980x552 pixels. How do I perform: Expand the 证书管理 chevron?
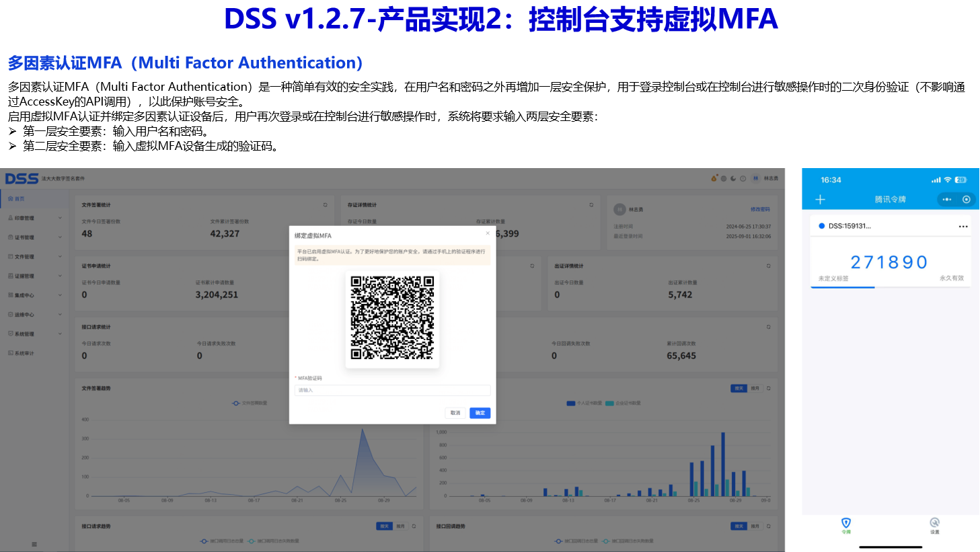[x=60, y=237]
